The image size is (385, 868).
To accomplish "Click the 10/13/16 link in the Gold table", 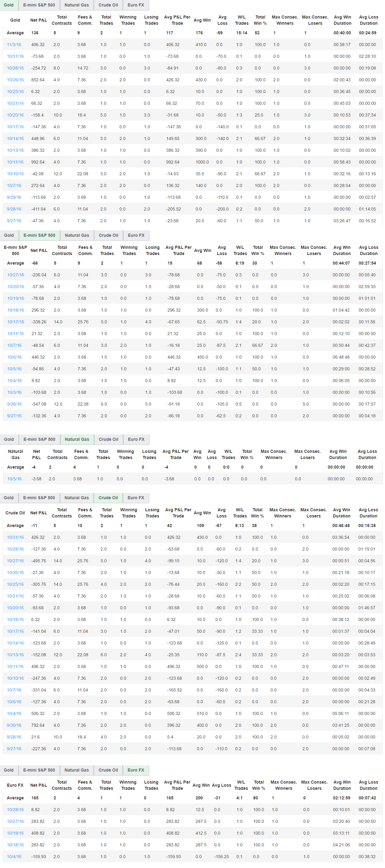I will tap(15, 150).
